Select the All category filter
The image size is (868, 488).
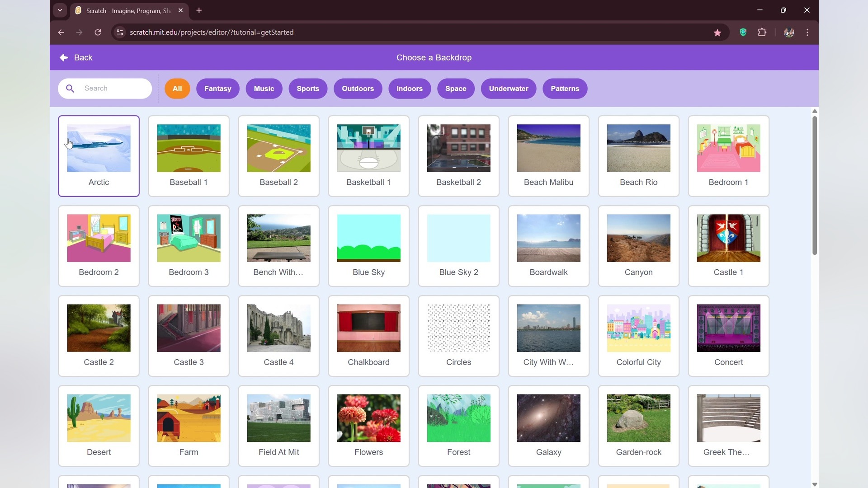[177, 89]
